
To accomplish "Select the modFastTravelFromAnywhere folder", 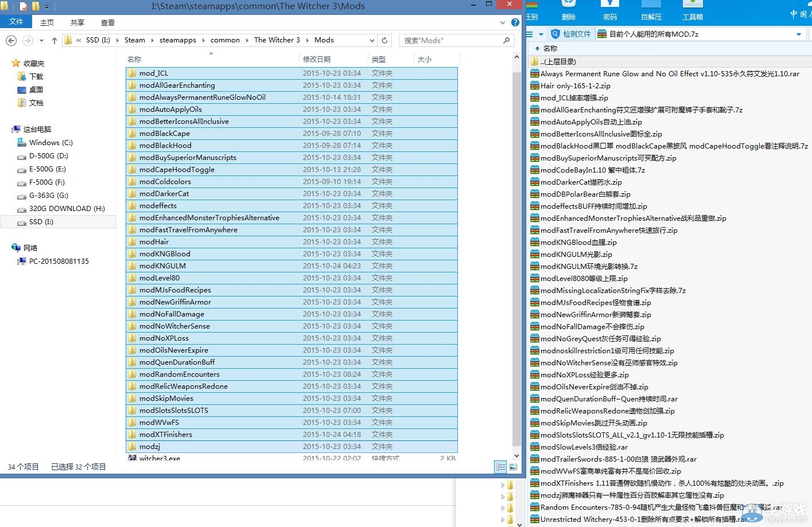I will click(292, 229).
